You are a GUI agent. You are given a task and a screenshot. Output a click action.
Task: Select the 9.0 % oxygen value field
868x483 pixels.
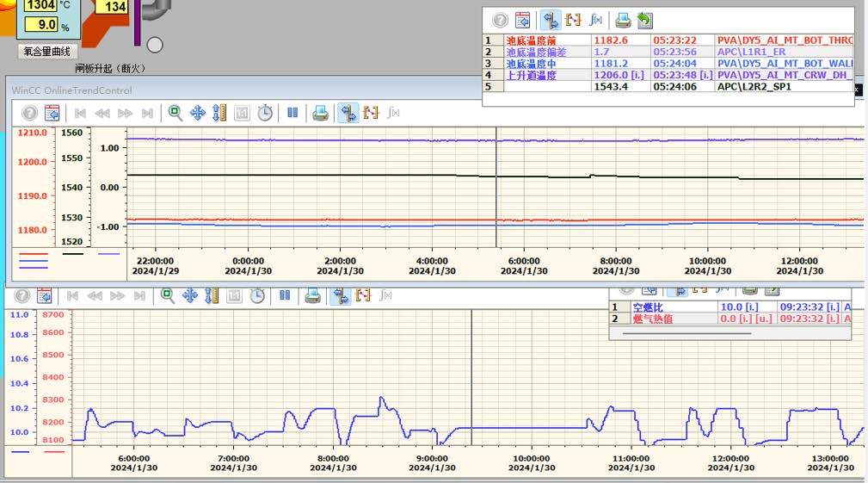(x=40, y=24)
